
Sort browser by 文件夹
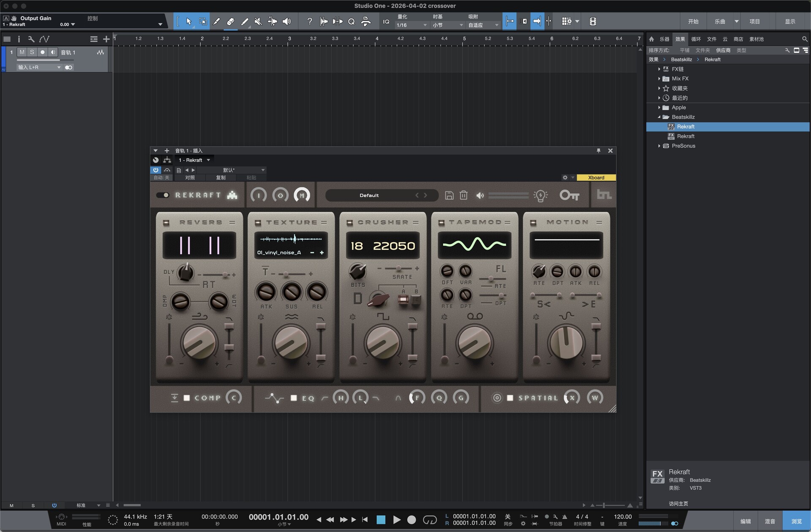703,50
